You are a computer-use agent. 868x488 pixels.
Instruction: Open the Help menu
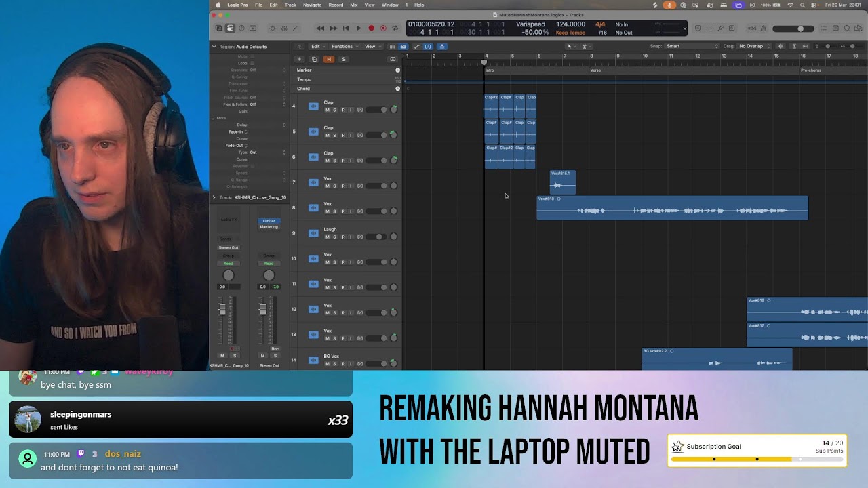coord(419,5)
